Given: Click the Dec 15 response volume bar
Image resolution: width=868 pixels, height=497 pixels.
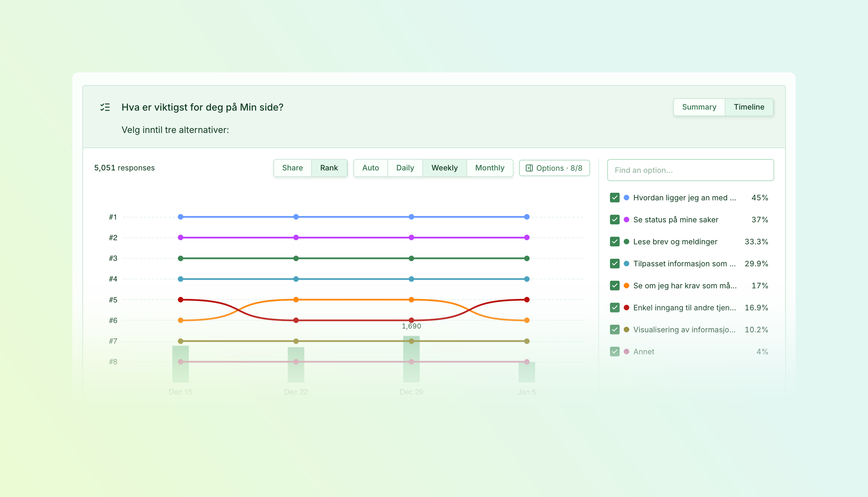Looking at the screenshot, I should (x=180, y=364).
